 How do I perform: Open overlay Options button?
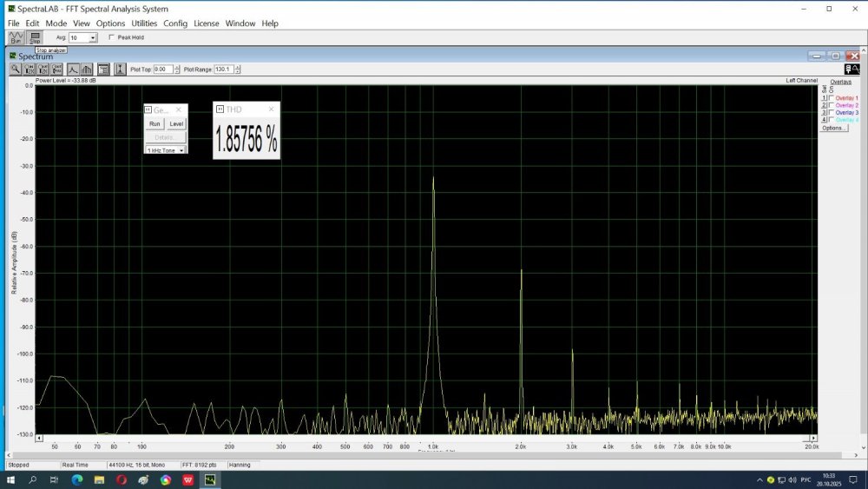834,128
